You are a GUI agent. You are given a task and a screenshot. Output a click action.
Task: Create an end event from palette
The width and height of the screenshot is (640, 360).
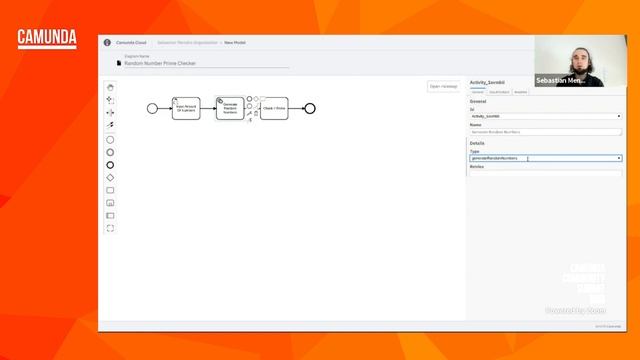click(110, 165)
